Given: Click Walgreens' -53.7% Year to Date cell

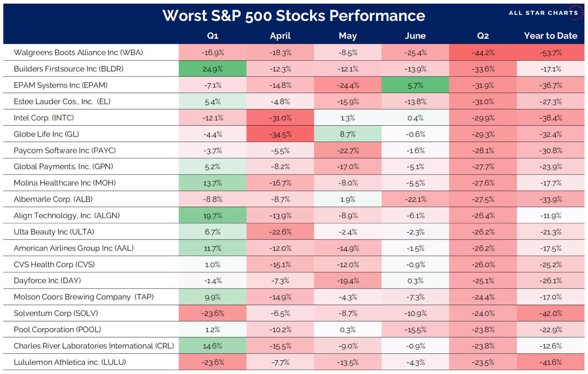Looking at the screenshot, I should pos(550,52).
